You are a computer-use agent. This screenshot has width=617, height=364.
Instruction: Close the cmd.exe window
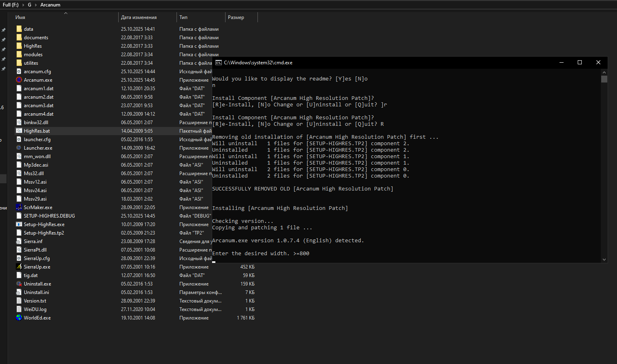tap(598, 62)
